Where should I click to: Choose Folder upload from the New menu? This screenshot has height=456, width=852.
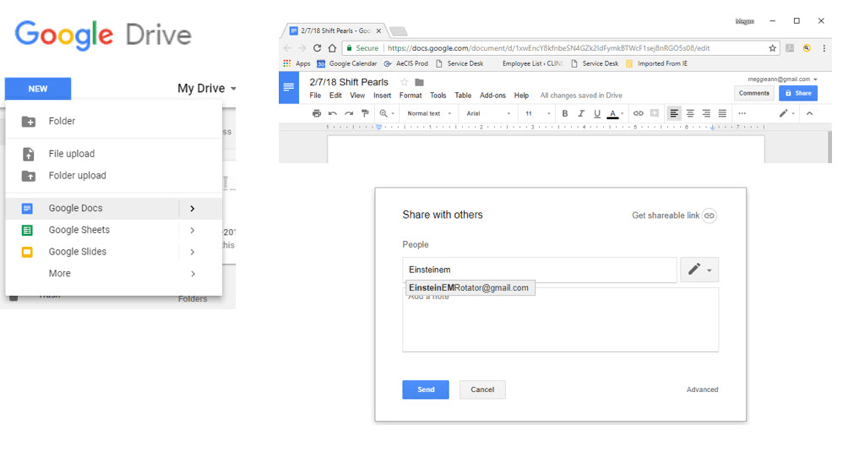coord(114,176)
